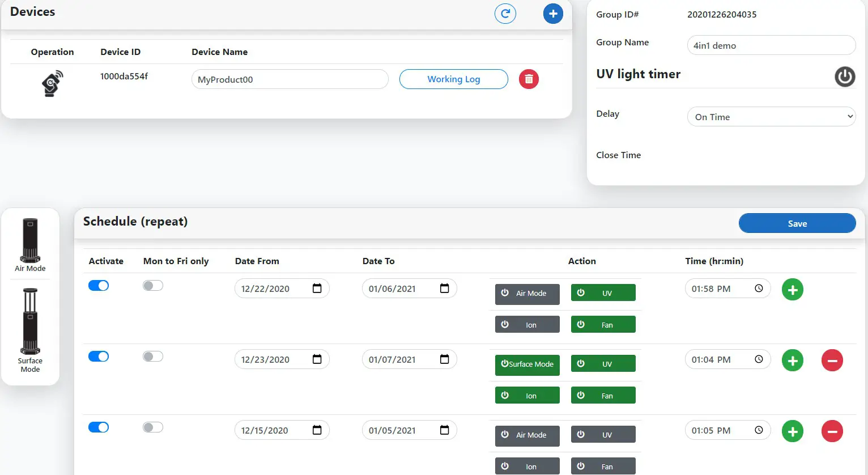Toggle Ion action in the 01:04 PM row
Screen dimensions: 868x475
[x=527, y=396]
